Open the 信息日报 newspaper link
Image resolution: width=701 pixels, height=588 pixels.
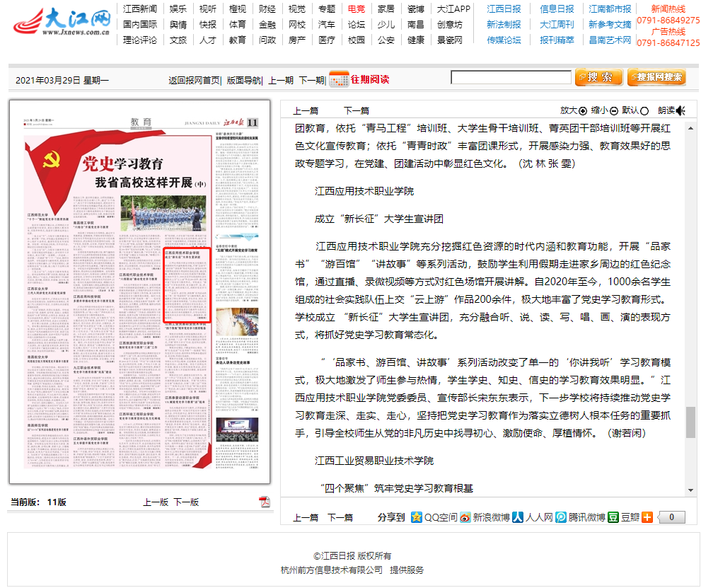[x=557, y=9]
